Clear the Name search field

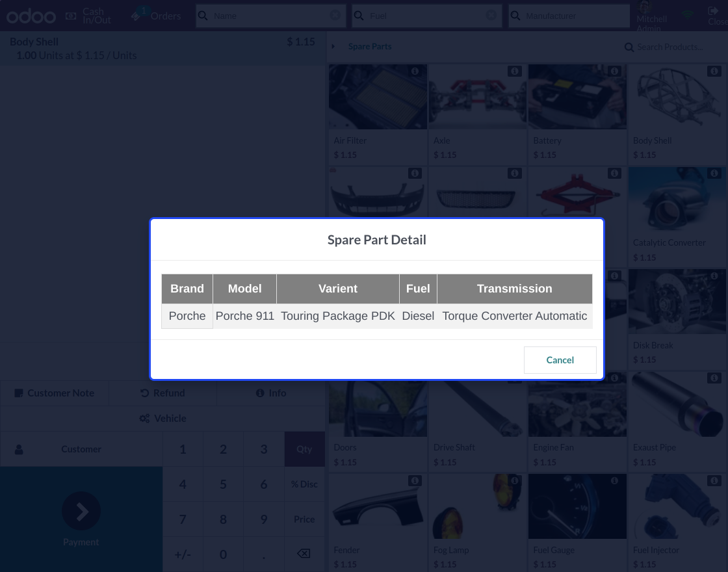335,16
